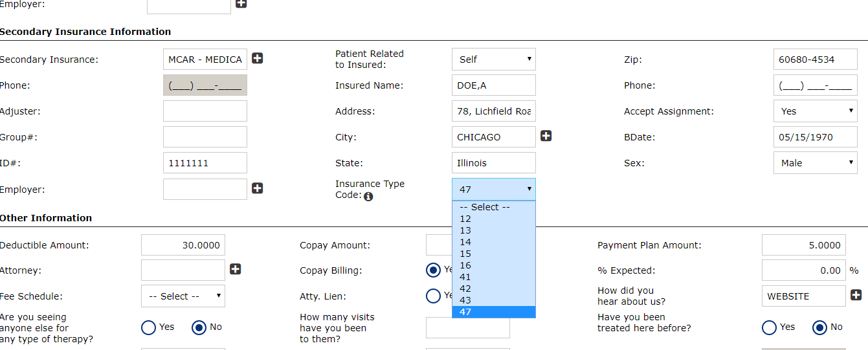
Task: Open the Patient Related to Insured dropdown
Action: click(493, 60)
